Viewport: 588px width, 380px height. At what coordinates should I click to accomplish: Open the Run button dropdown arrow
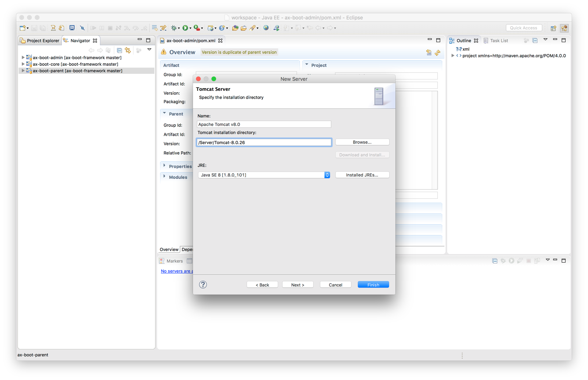(x=190, y=28)
